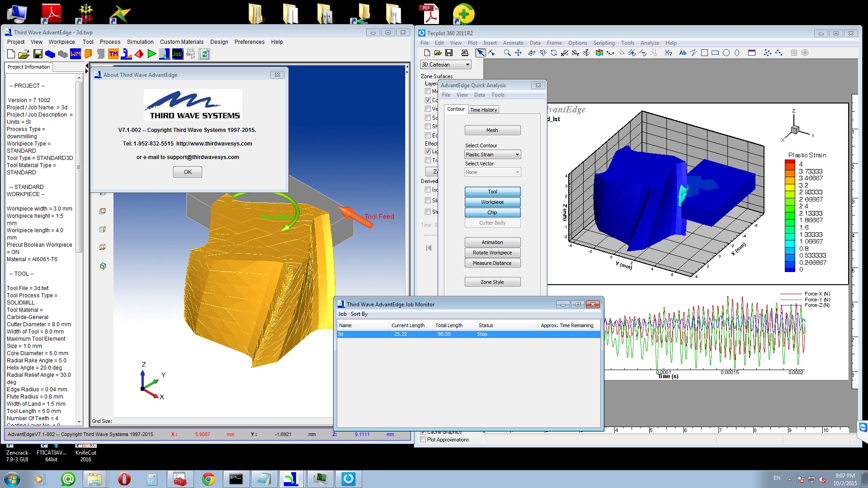Viewport: 868px width, 488px height.
Task: Click the Animation button in Quick Analysis
Action: (492, 242)
